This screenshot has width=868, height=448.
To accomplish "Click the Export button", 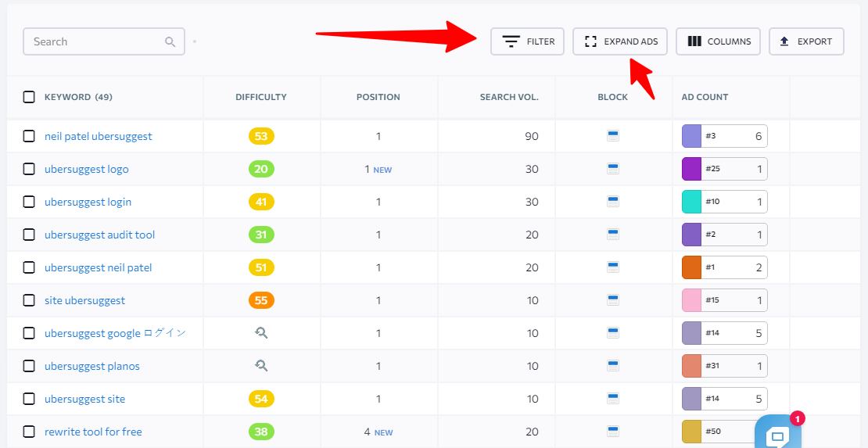I will (806, 41).
